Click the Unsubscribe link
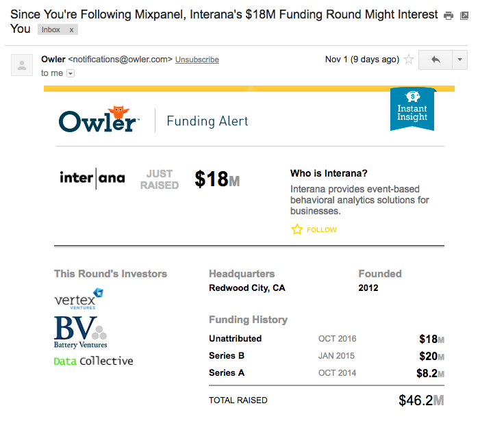 click(x=197, y=60)
